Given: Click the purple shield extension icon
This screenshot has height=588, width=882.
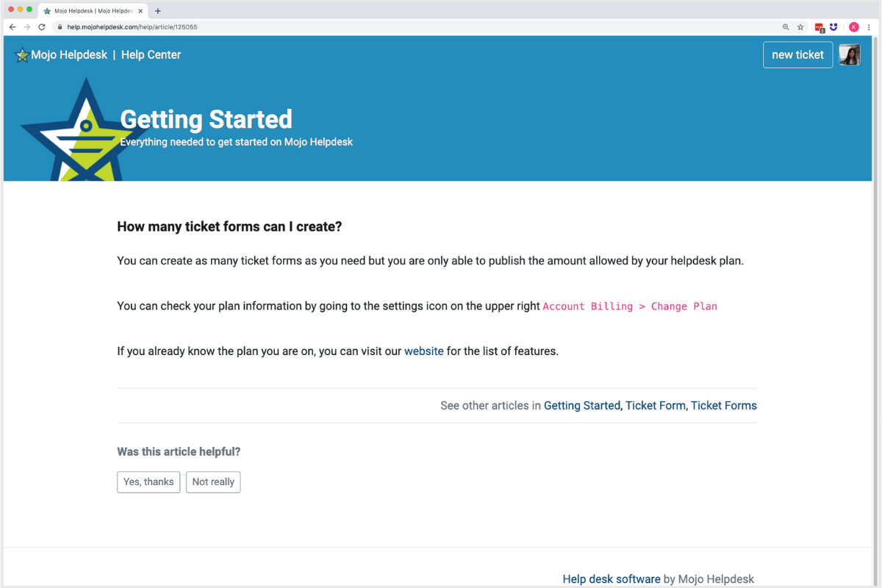Looking at the screenshot, I should [x=833, y=27].
